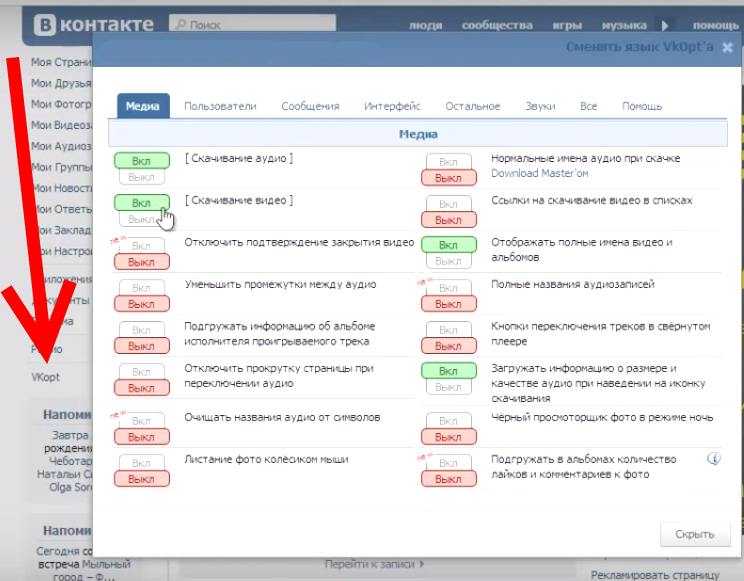Turn on Чёрный просмотрщик фото в режиме ночь
Screen dimensions: 744x581
pos(448,421)
